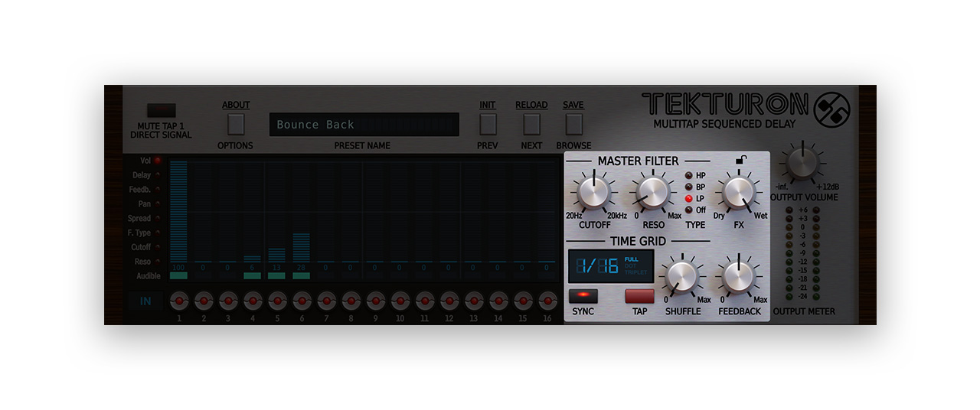This screenshot has height=410, width=980.
Task: Click the volume bar of tap 4
Action: (x=252, y=259)
